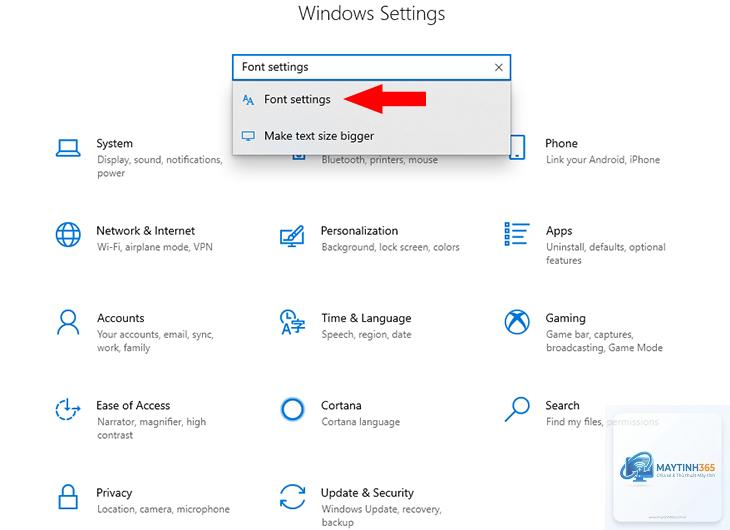Open the System laptop icon
The image size is (730, 530).
(68, 148)
